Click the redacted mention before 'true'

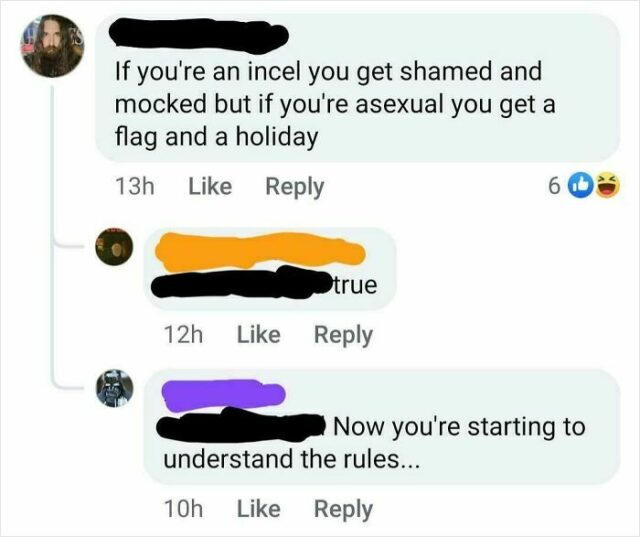pyautogui.click(x=242, y=282)
